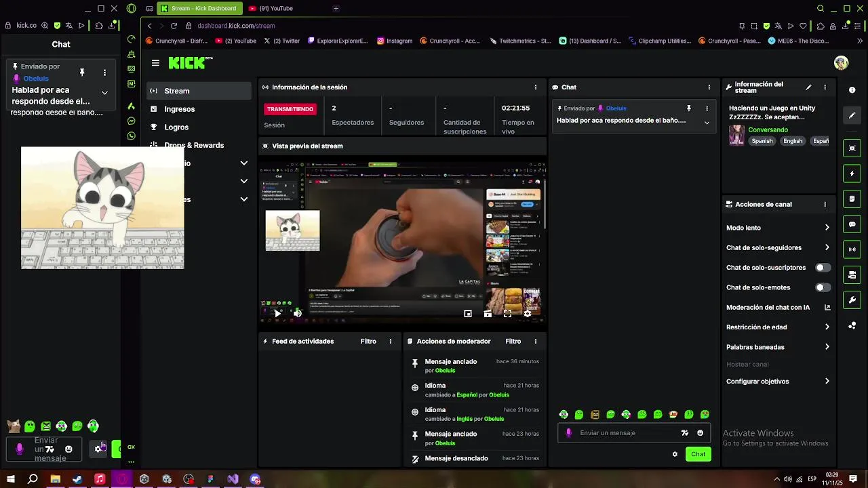
Task: Select Stream in the sidebar menu
Action: 199,91
